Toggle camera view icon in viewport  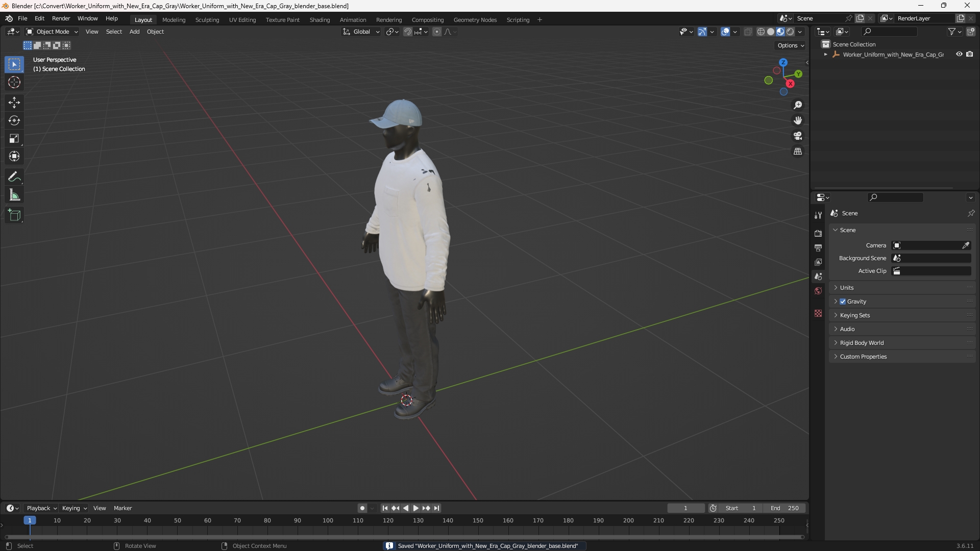(798, 136)
